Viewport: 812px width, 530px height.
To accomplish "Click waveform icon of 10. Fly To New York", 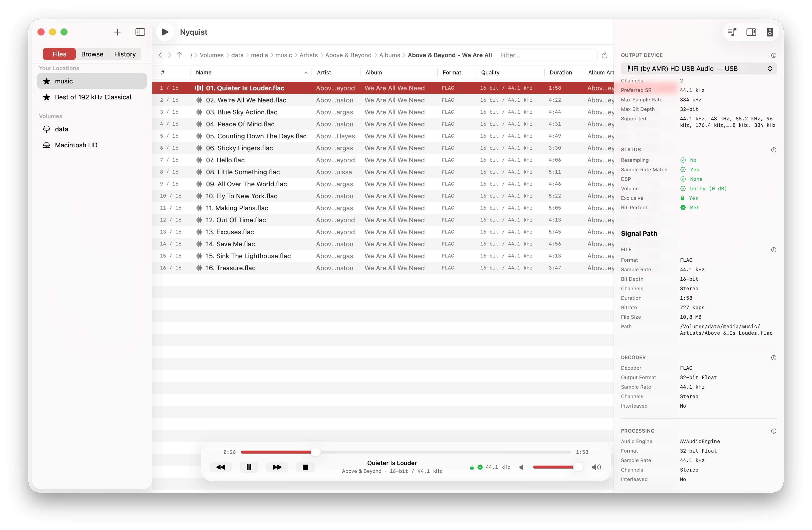I will (199, 196).
